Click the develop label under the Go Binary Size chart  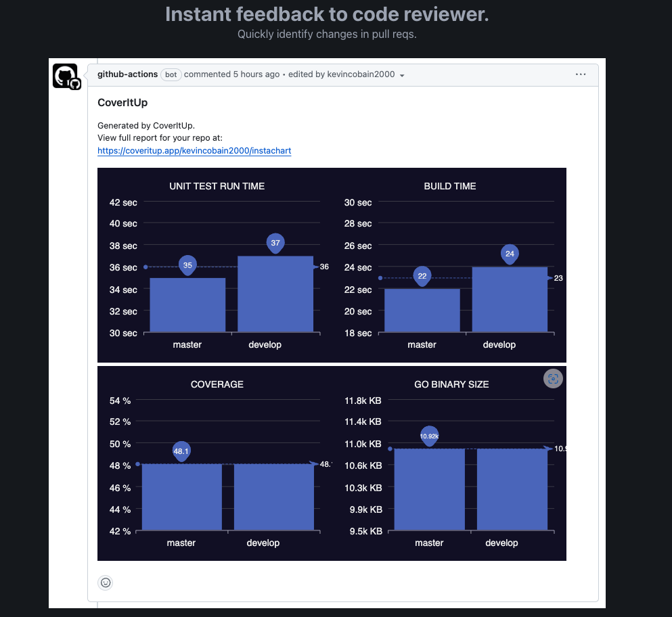pyautogui.click(x=501, y=543)
